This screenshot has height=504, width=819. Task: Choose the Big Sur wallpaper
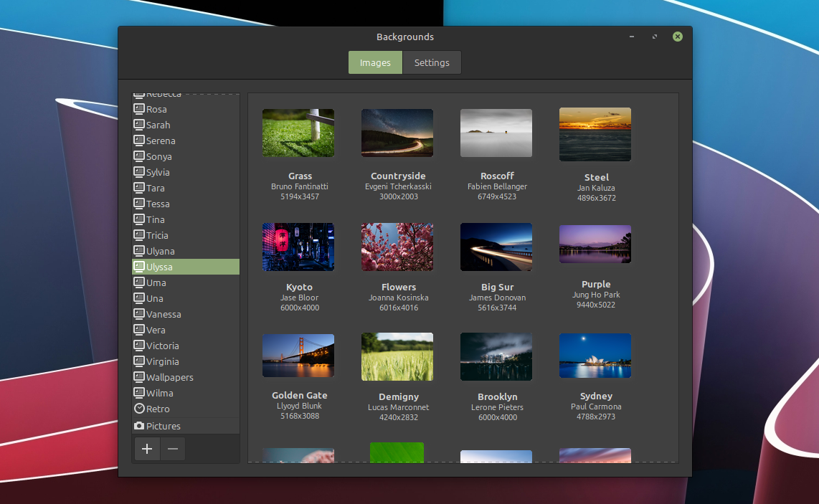click(496, 247)
